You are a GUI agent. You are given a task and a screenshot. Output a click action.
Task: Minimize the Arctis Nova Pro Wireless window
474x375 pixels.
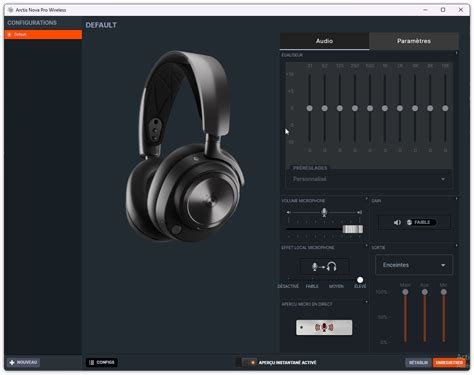click(425, 10)
